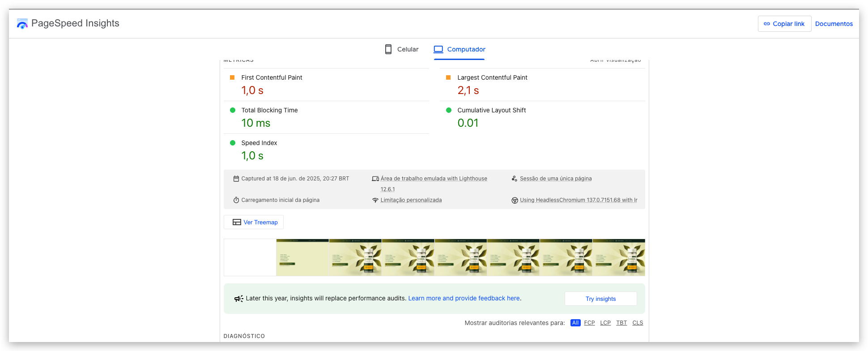
Task: Click the Chromium icon beside HeadlessChromium text
Action: [515, 200]
